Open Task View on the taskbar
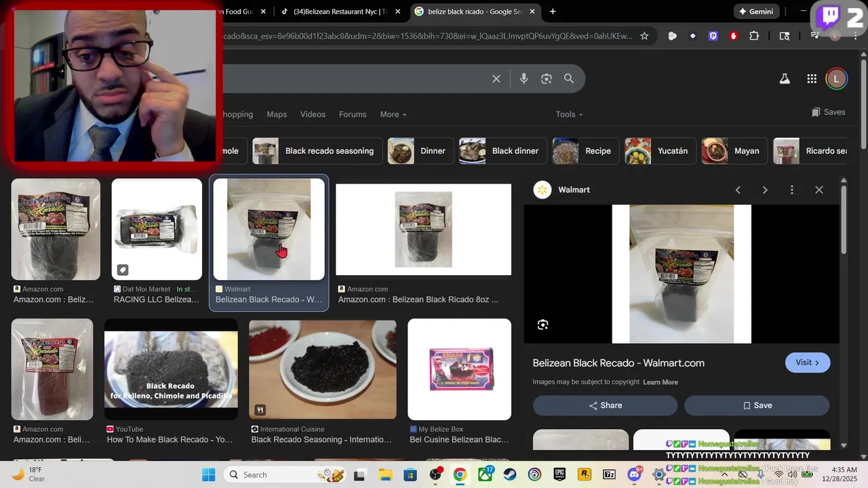This screenshot has height=488, width=868. [x=359, y=474]
